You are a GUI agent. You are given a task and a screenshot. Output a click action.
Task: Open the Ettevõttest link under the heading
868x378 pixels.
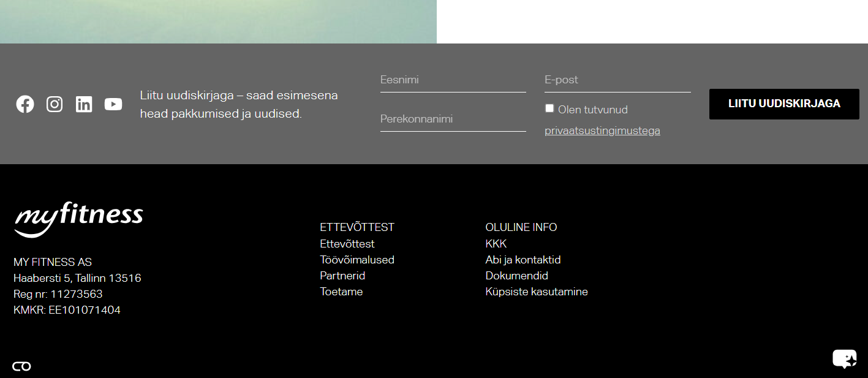pyautogui.click(x=347, y=244)
